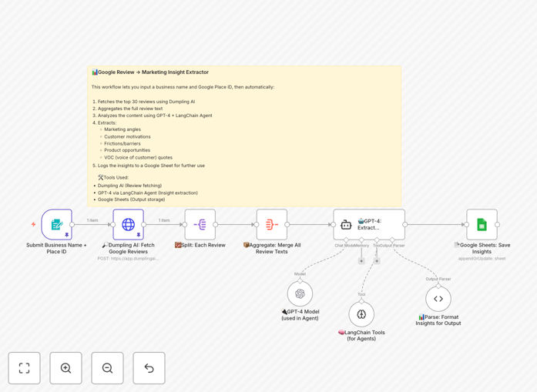Click the 'Marketing angles' bullet
This screenshot has width=537, height=392.
pos(123,129)
